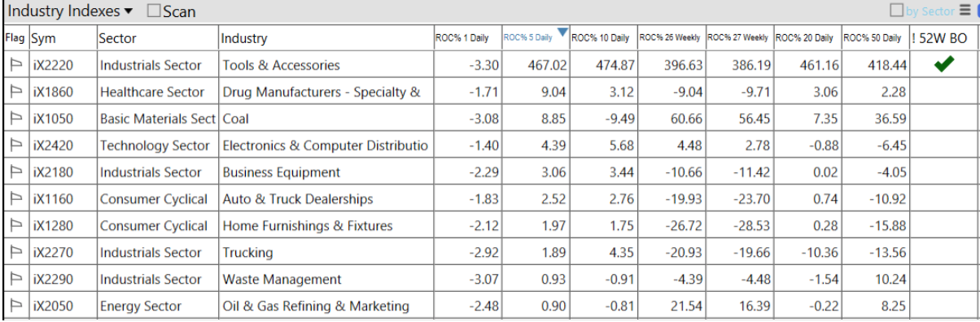The image size is (980, 322).
Task: Enable the Scan checkbox
Action: pyautogui.click(x=154, y=11)
